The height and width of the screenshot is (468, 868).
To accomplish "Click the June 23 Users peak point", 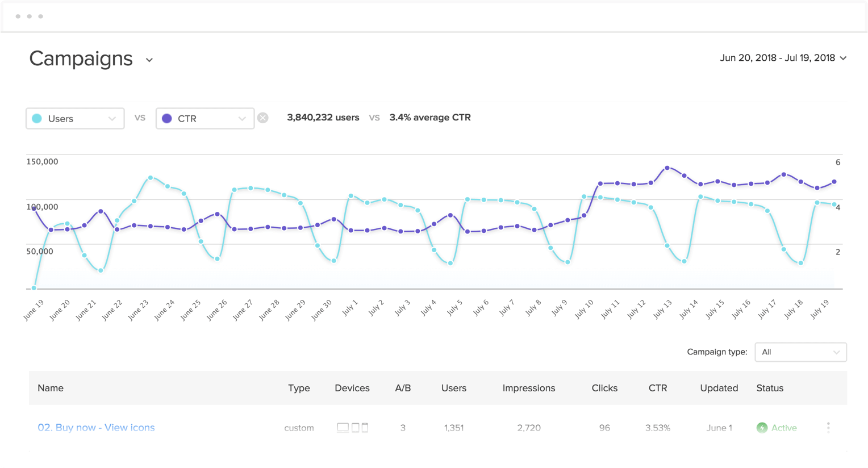I will [151, 178].
